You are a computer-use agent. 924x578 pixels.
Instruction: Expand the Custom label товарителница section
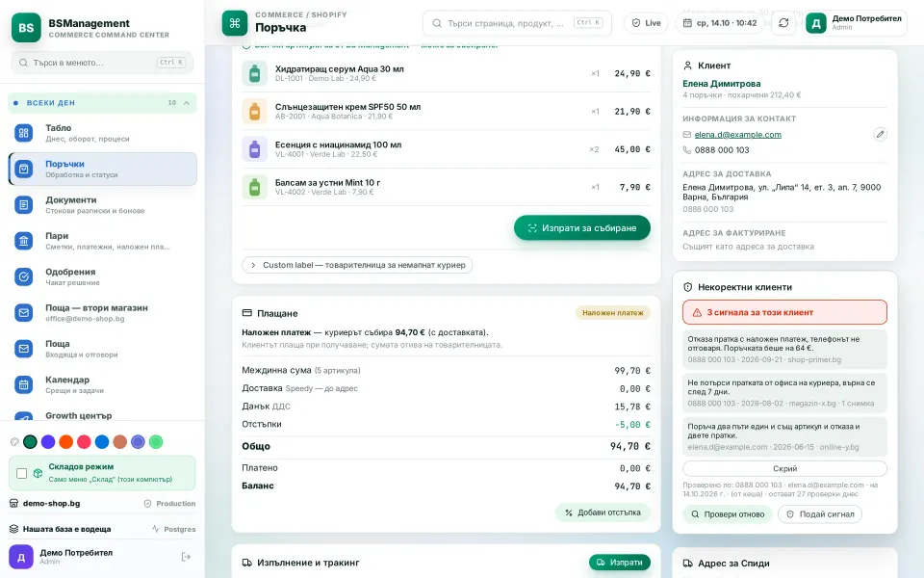pos(357,265)
